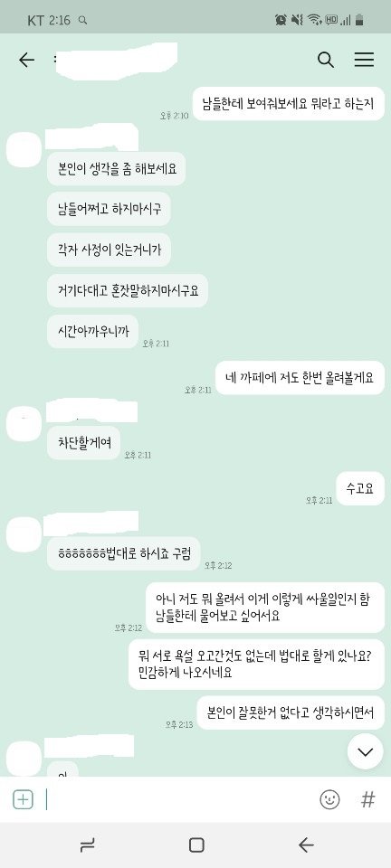Tap message '네 까페에 저도 한번 올려볼게요'

pyautogui.click(x=300, y=378)
